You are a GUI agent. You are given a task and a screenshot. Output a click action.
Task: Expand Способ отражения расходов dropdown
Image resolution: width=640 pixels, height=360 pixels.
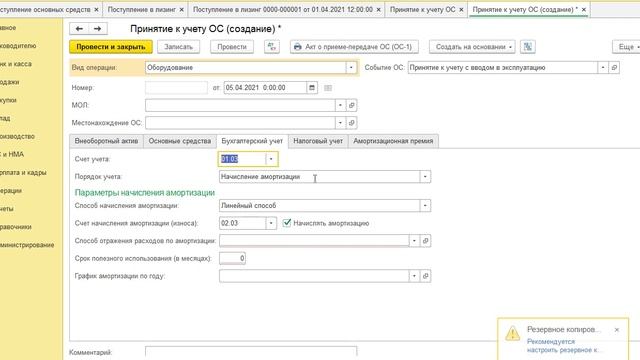tap(414, 241)
